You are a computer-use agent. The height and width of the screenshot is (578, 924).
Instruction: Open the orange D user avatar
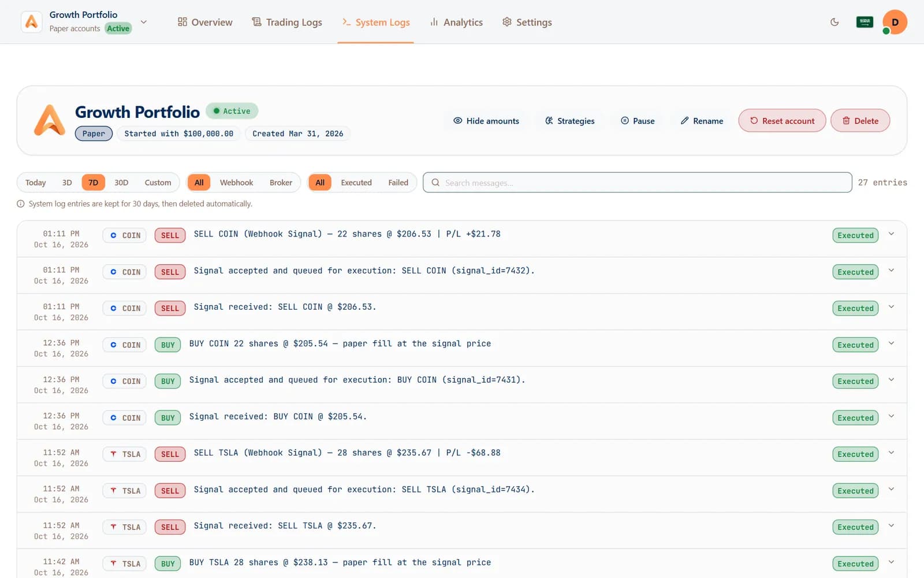895,22
